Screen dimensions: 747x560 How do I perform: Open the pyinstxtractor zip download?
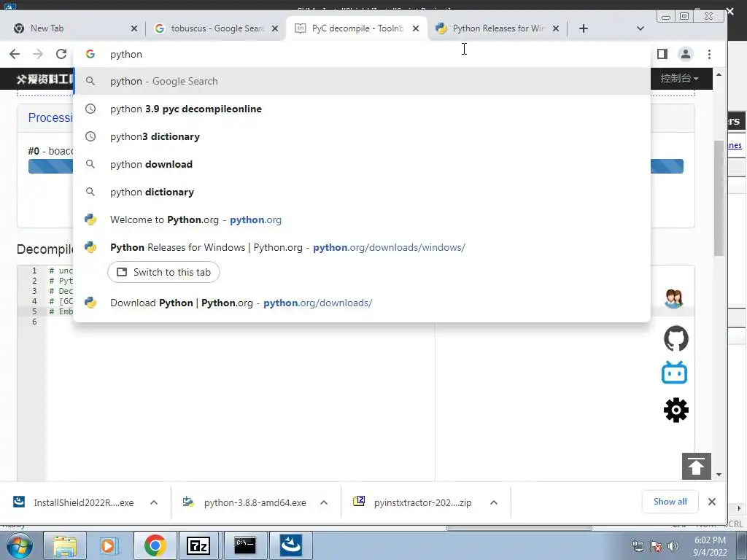(412, 502)
